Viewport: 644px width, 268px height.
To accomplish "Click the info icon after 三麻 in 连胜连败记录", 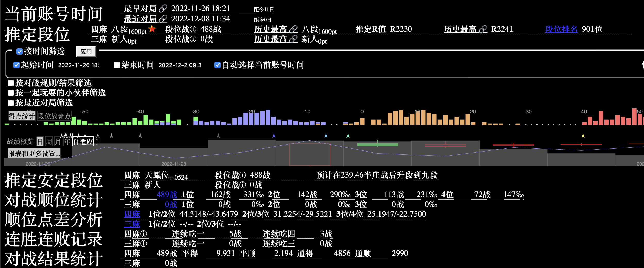I will [144, 244].
